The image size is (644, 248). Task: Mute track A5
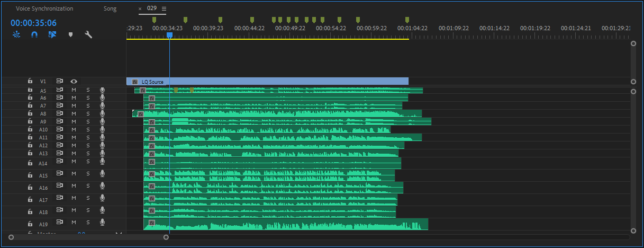74,90
